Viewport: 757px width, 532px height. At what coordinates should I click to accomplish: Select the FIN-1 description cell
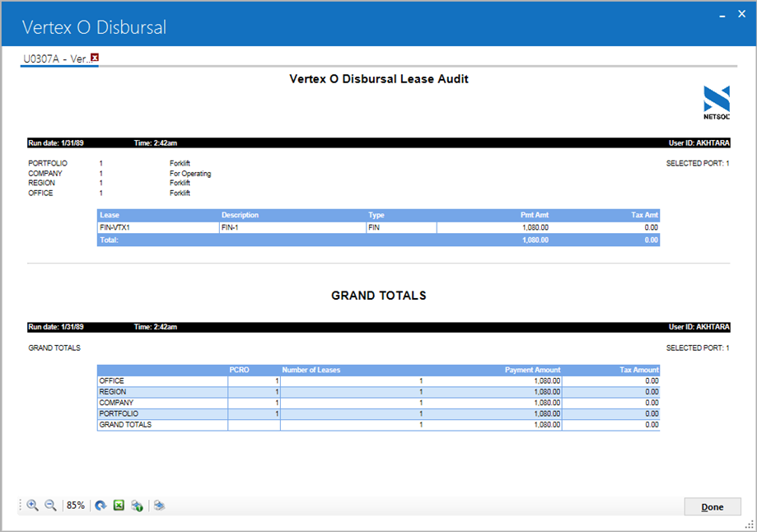click(292, 227)
